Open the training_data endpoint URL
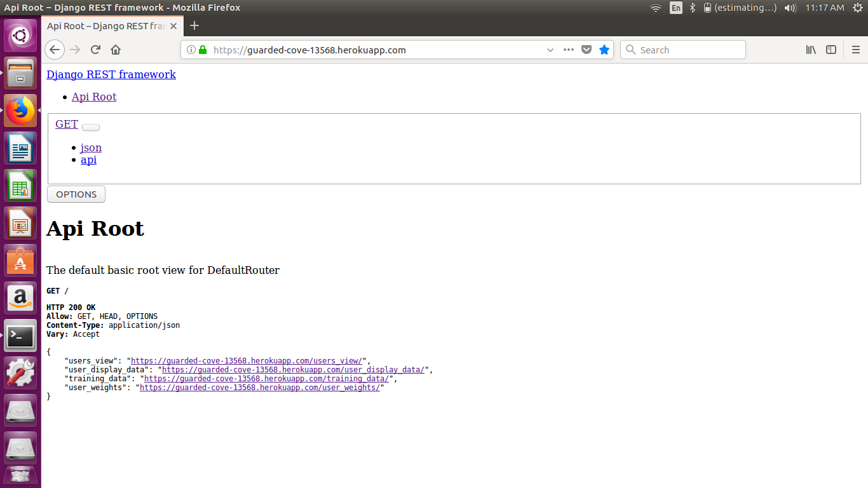Screen dimensions: 868x488 tap(266, 379)
